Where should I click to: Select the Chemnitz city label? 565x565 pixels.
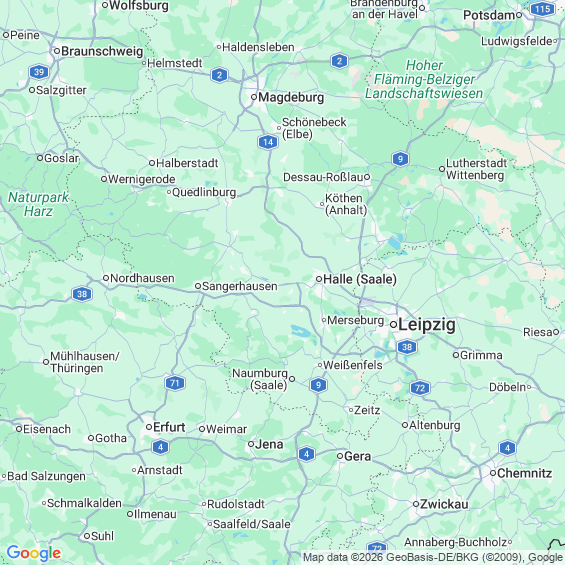point(524,473)
